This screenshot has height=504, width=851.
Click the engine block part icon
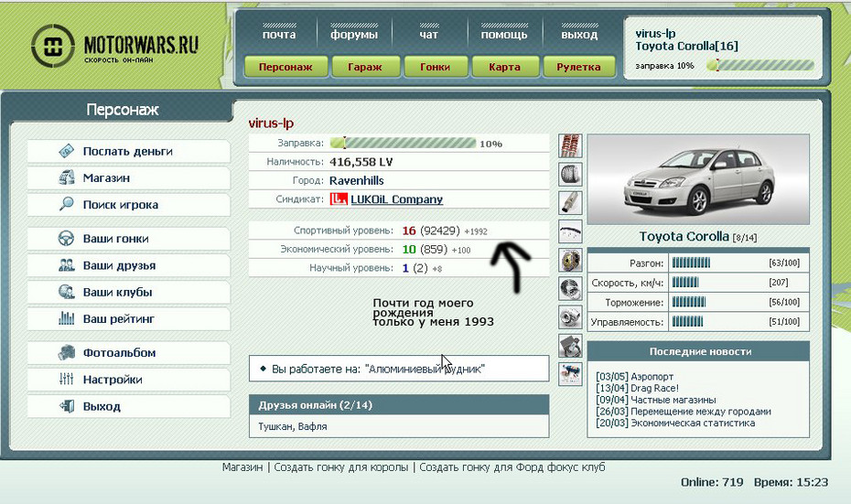click(570, 345)
